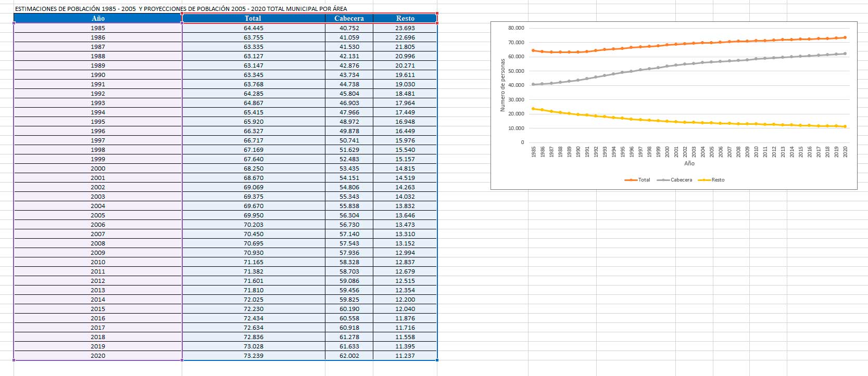Viewport: 868px width, 376px height.
Task: Select the spreadsheet title cell about population estimates
Action: point(181,9)
